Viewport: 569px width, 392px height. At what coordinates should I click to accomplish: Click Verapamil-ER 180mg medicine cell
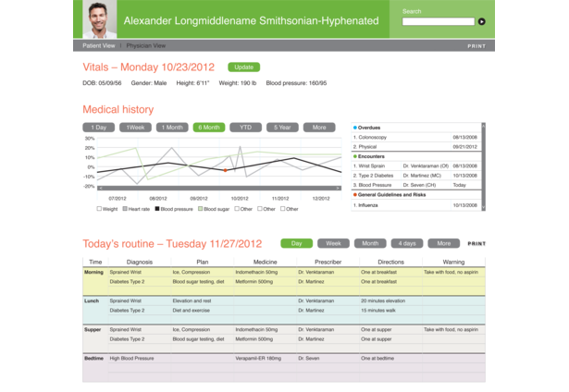point(265,359)
